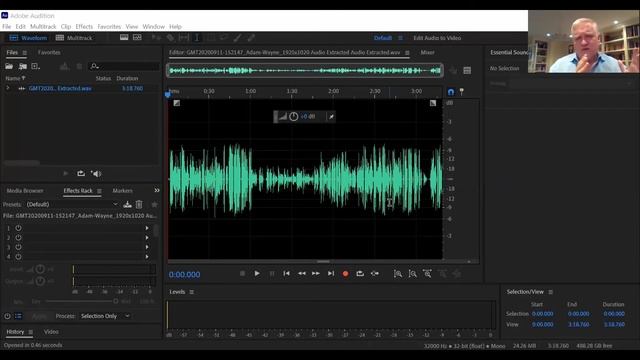This screenshot has height=360, width=640.
Task: Click the Zoom Out Full icon
Action: [x=427, y=273]
